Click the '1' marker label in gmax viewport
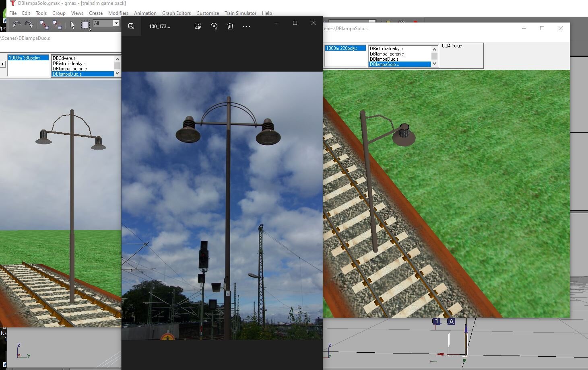588x370 pixels. click(x=437, y=321)
